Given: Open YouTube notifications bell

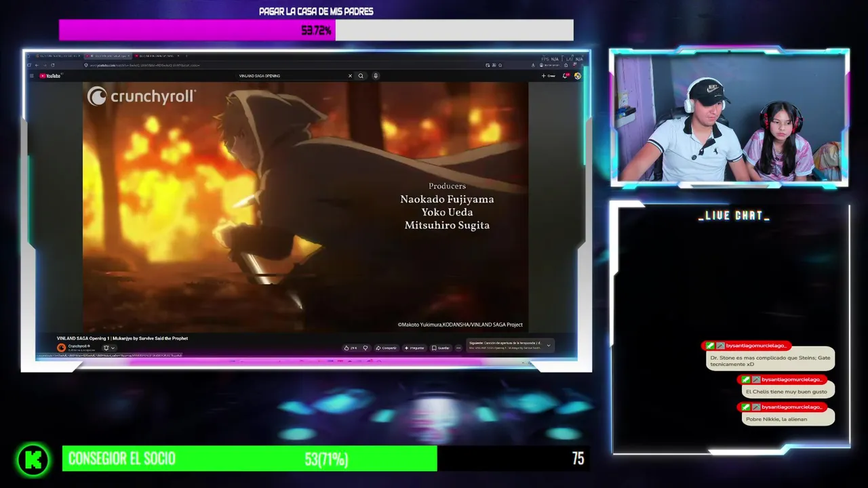Looking at the screenshot, I should coord(566,76).
